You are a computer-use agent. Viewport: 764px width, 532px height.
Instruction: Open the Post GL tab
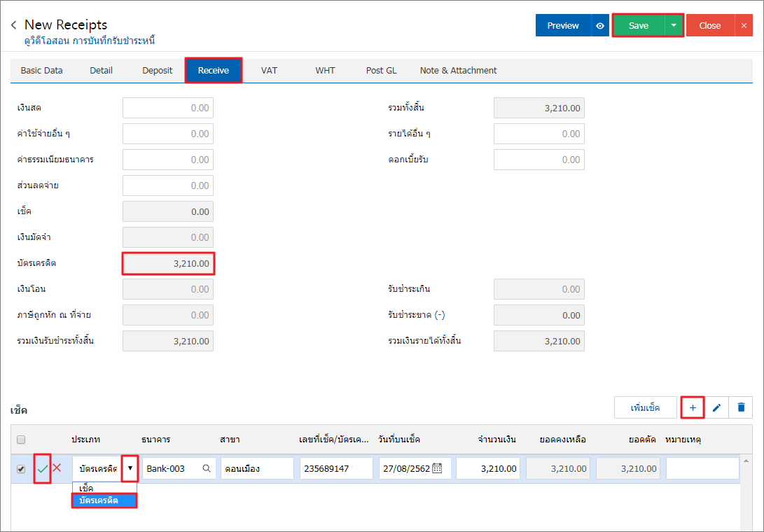(382, 71)
